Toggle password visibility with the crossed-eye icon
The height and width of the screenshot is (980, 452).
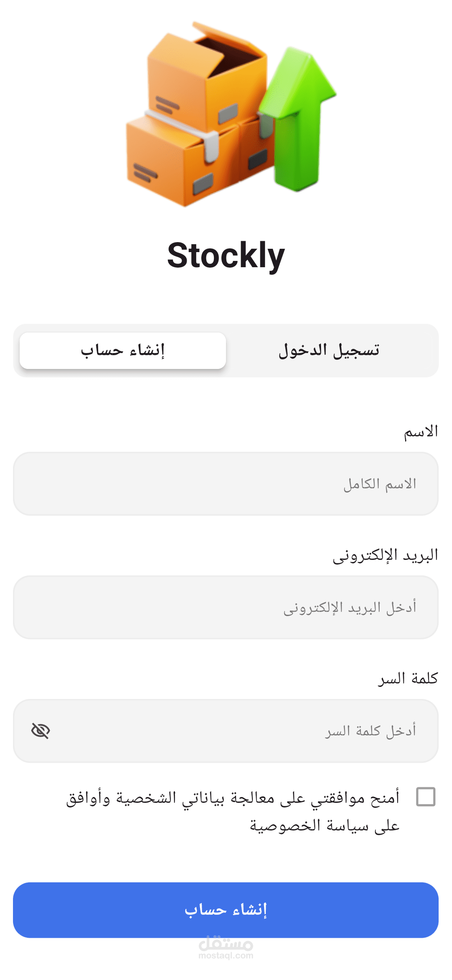click(41, 731)
